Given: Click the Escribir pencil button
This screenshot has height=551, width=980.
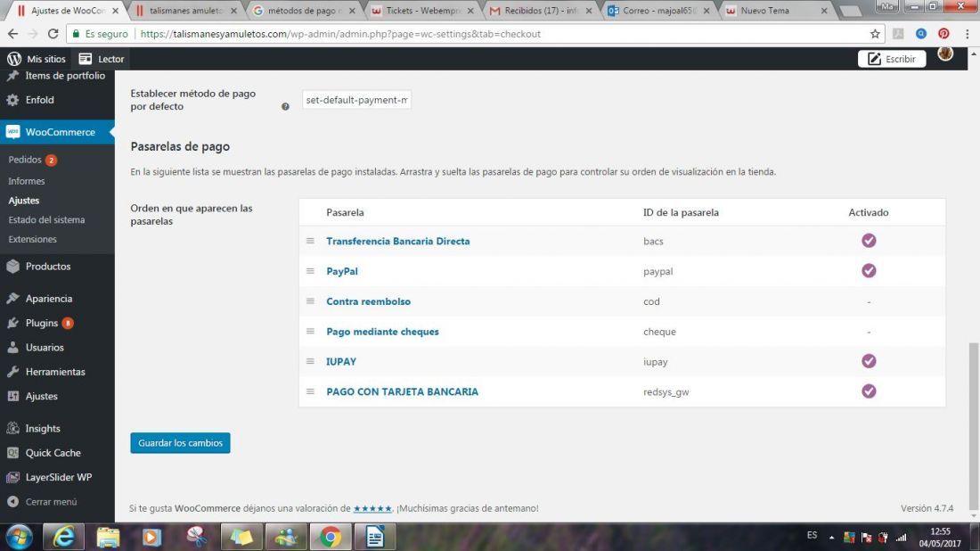Looking at the screenshot, I should pyautogui.click(x=892, y=59).
